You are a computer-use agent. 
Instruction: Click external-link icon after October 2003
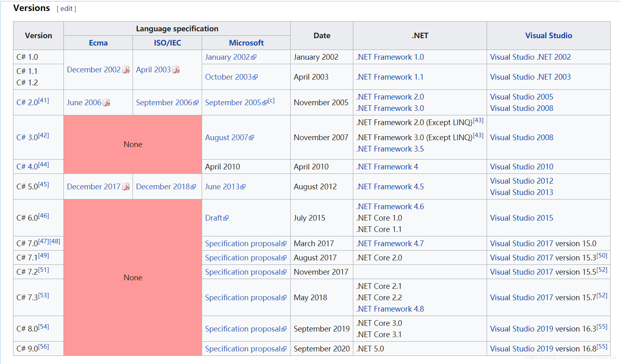(255, 77)
